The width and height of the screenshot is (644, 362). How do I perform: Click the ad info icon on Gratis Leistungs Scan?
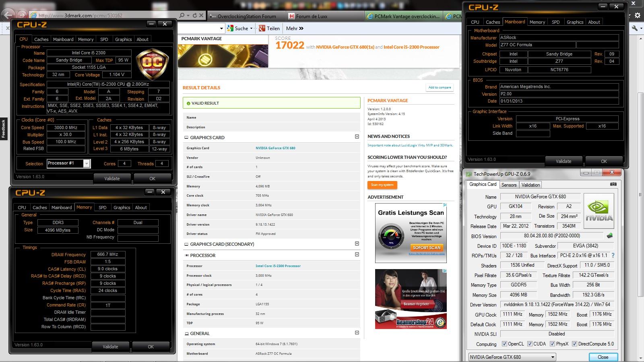[x=445, y=205]
